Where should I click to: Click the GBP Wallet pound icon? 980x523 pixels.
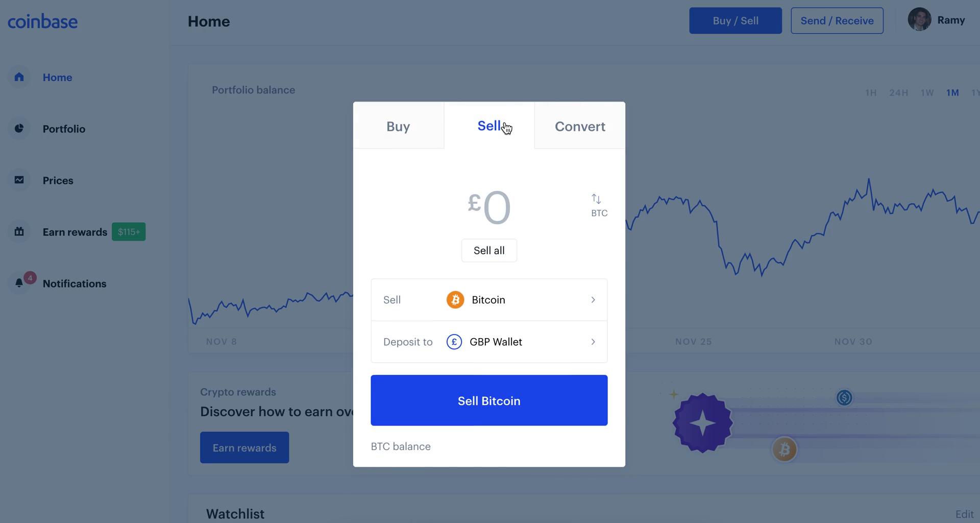pos(454,342)
